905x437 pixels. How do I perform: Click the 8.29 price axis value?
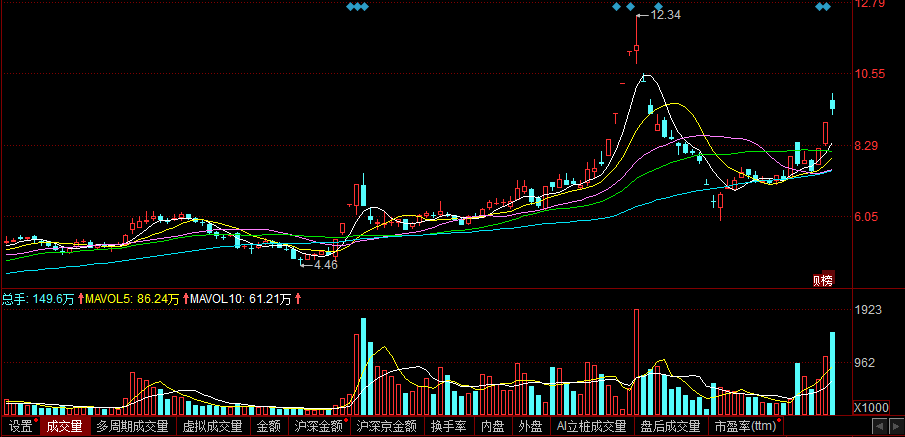[x=867, y=146]
